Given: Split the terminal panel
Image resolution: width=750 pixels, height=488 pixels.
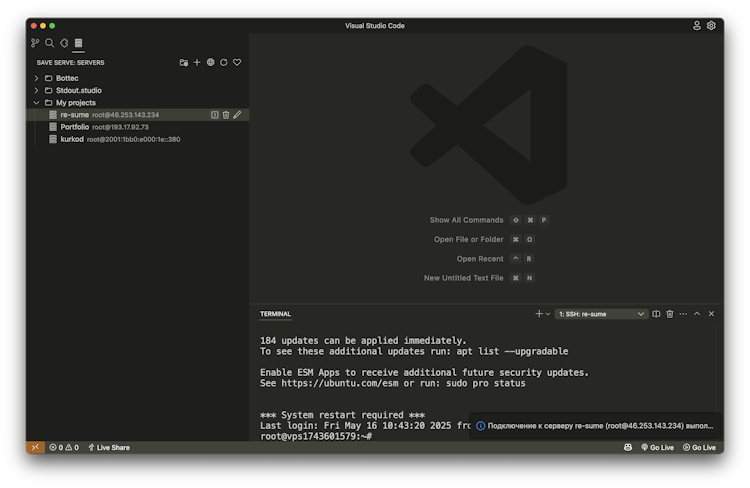Looking at the screenshot, I should point(656,314).
